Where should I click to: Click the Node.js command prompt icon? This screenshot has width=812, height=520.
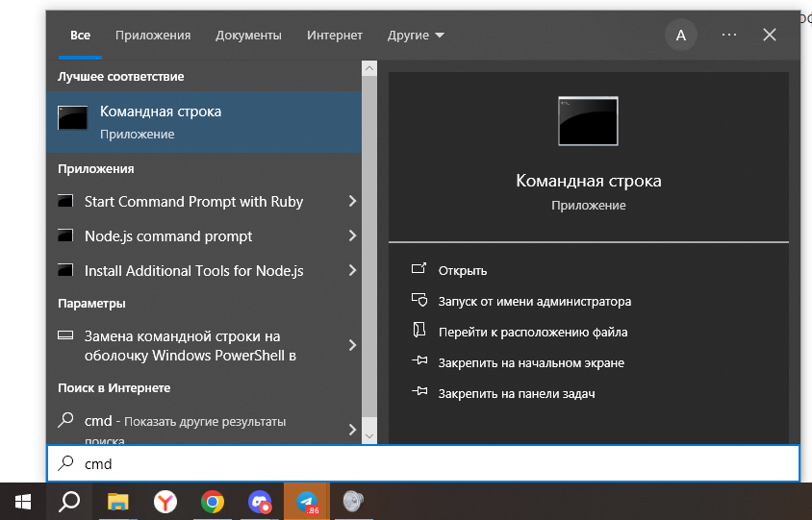[x=65, y=235]
